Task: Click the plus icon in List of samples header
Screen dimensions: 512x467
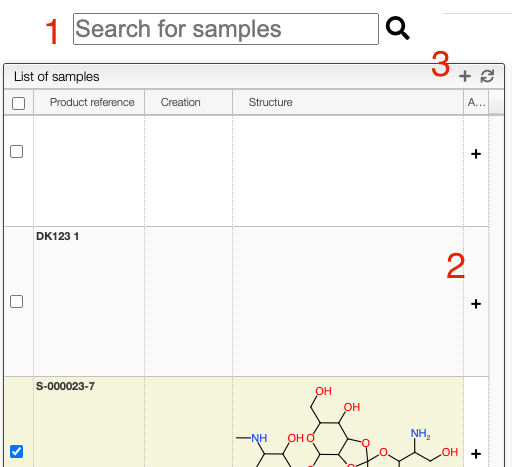Action: (x=465, y=76)
